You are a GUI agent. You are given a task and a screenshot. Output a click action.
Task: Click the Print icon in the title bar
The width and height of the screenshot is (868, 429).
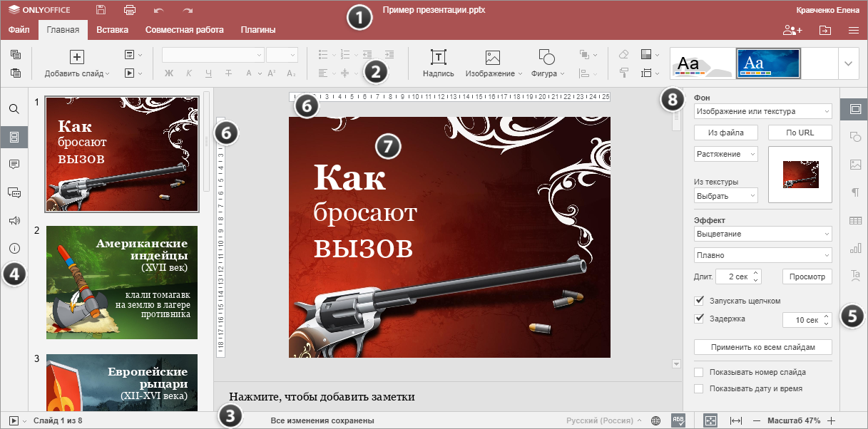[130, 10]
